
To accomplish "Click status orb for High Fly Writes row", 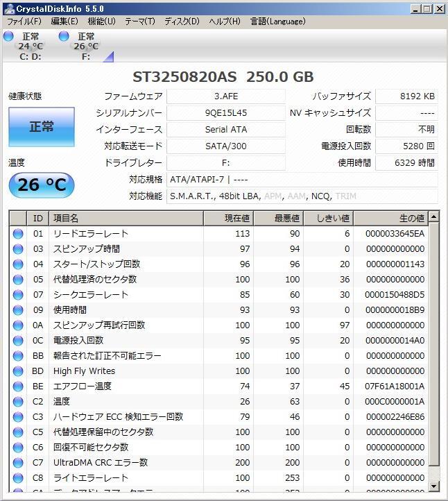I will (x=18, y=371).
